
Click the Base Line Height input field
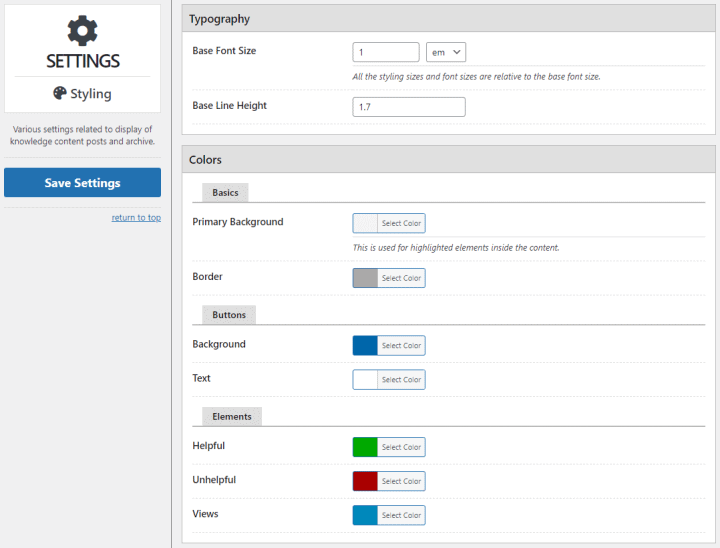tap(409, 107)
